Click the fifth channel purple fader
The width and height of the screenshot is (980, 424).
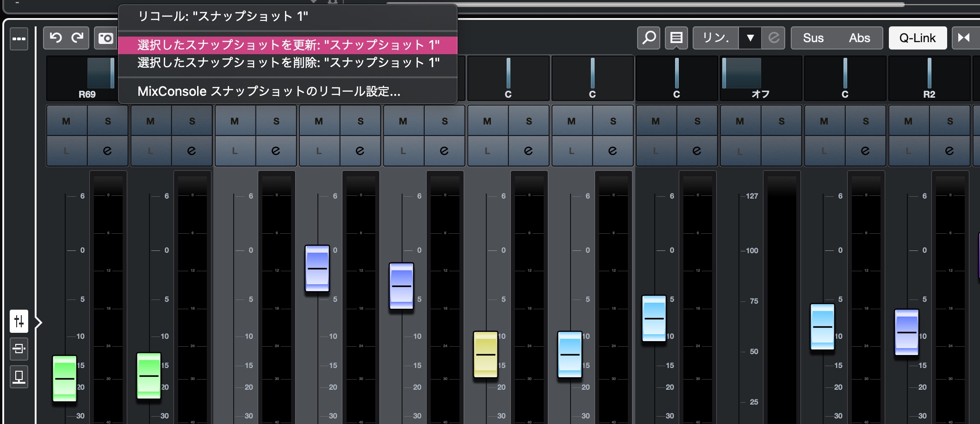[402, 286]
